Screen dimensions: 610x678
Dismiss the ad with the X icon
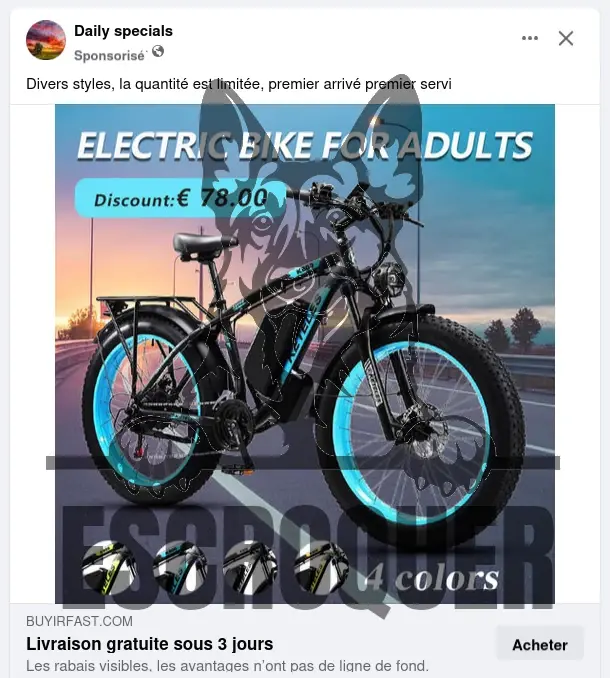(x=565, y=38)
